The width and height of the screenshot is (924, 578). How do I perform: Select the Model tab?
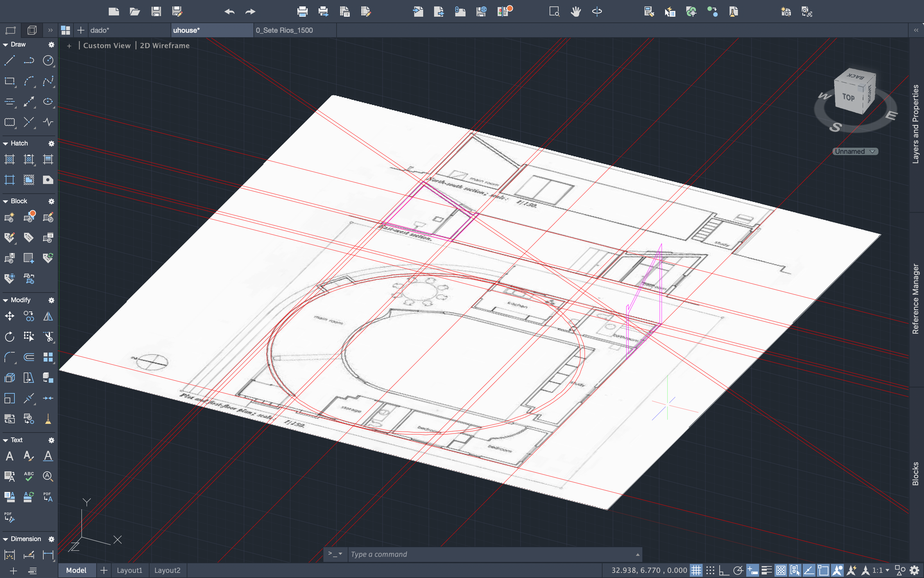click(x=76, y=570)
